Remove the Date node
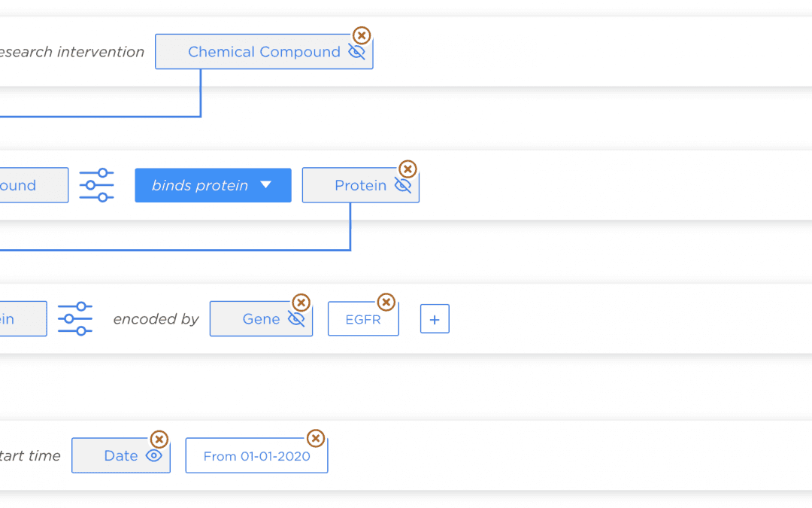The width and height of the screenshot is (812, 508). 159,440
